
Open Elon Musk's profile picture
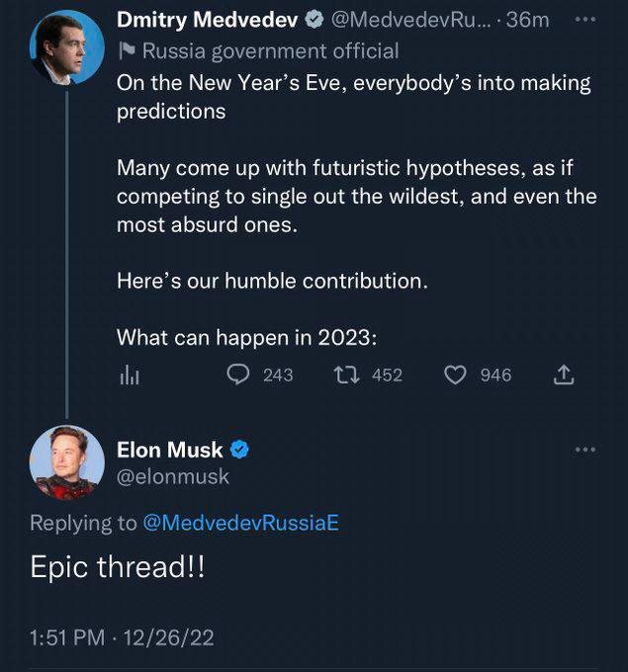tap(66, 462)
